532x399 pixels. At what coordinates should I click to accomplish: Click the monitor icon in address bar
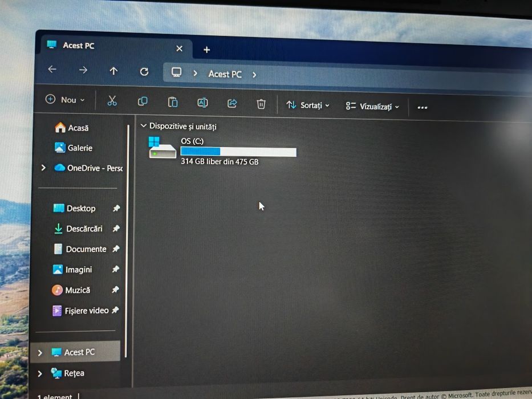coord(176,72)
